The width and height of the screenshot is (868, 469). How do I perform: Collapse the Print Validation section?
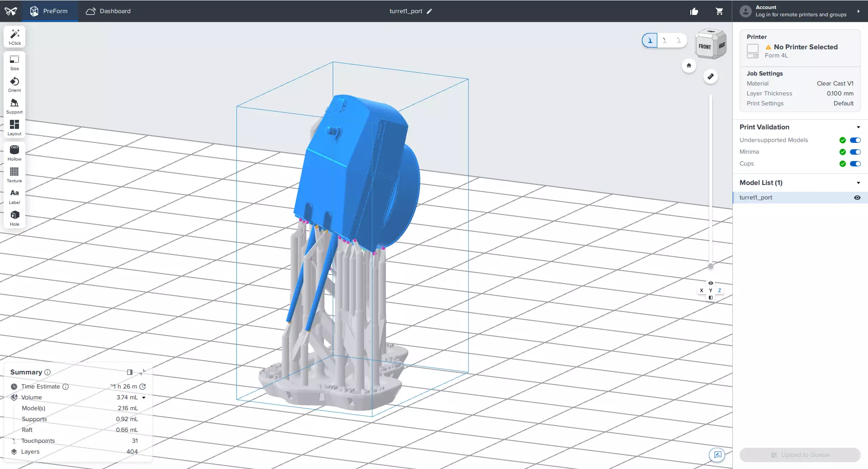[x=858, y=127]
